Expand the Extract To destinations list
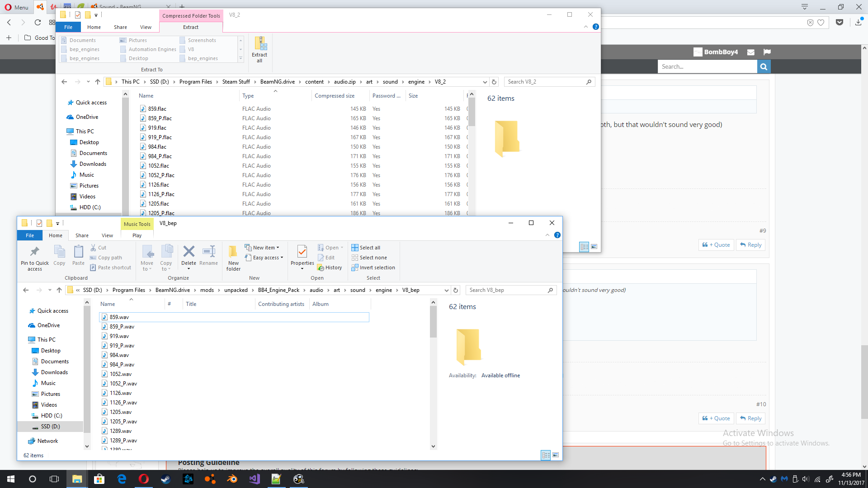The width and height of the screenshot is (868, 488). point(241,58)
